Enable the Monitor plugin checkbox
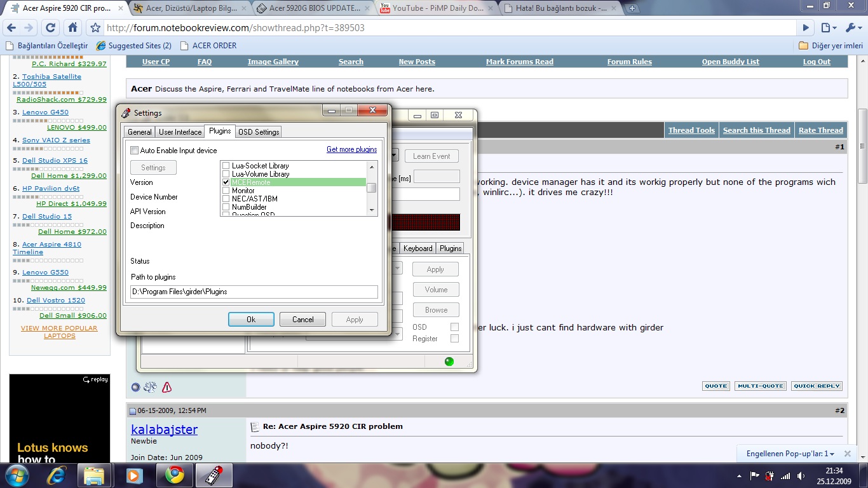Viewport: 868px width, 488px height. click(226, 191)
